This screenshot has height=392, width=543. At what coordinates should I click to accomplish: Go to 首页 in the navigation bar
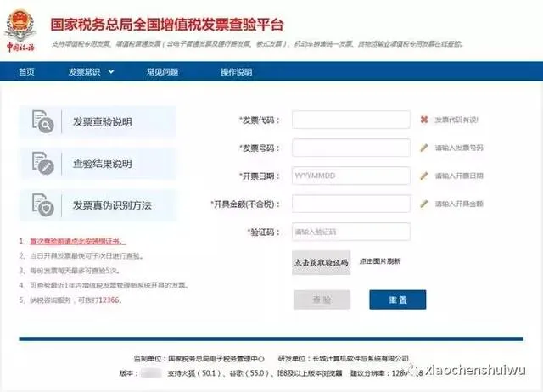(26, 71)
